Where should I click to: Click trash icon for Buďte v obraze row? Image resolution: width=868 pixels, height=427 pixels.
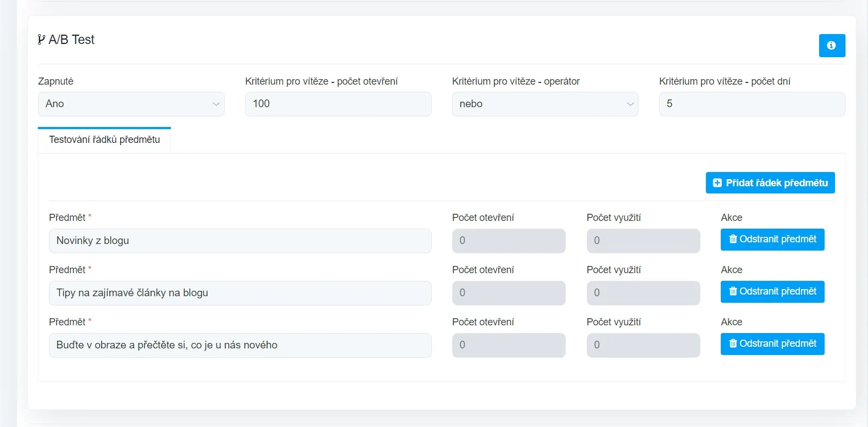tap(733, 343)
